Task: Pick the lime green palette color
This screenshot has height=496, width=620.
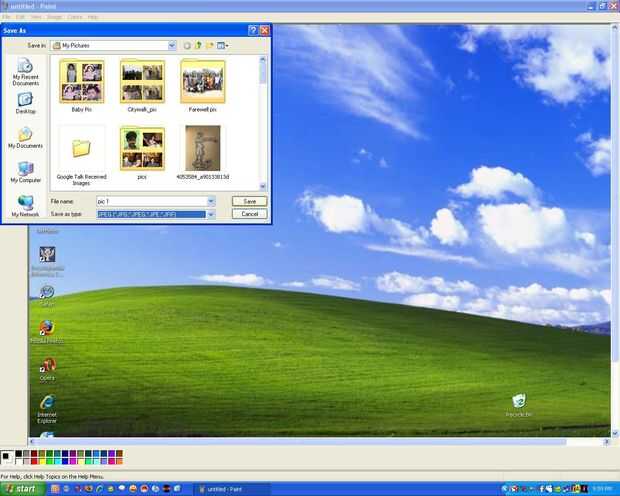Action: pyautogui.click(x=49, y=461)
